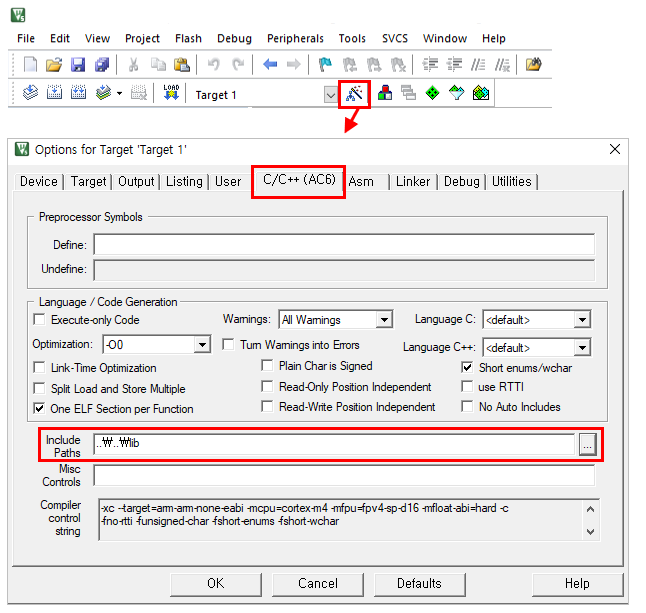Open the Debug menu
This screenshot has width=646, height=613.
(x=234, y=38)
